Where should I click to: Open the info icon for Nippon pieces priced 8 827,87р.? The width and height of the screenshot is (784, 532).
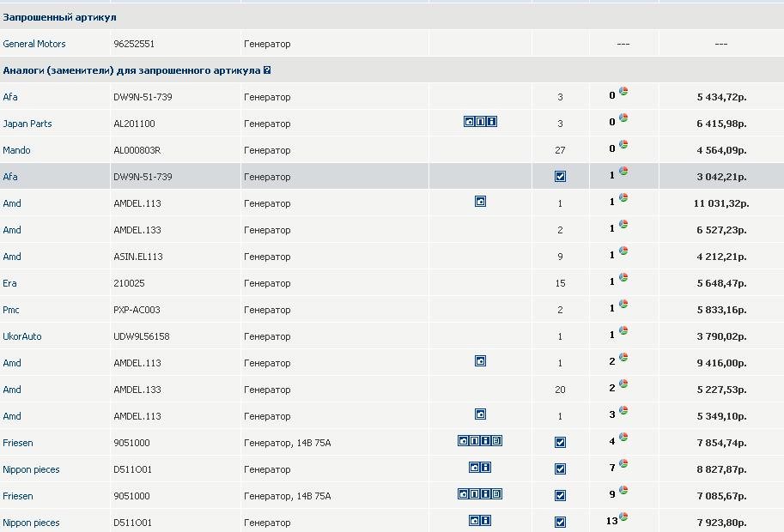tap(486, 467)
